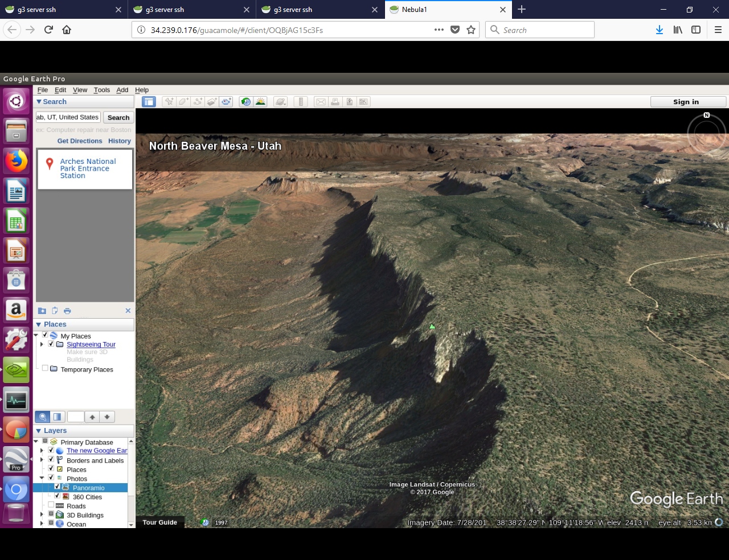Open the search History link

click(x=120, y=141)
